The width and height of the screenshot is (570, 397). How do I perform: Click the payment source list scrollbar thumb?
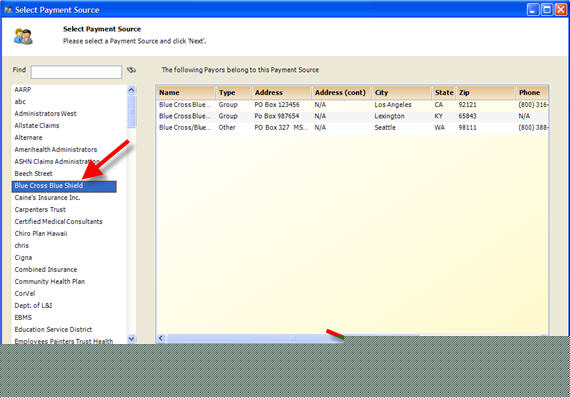coord(132,112)
